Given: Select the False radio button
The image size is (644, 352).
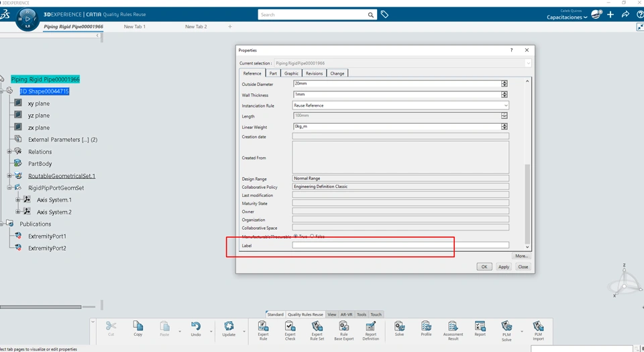Looking at the screenshot, I should (312, 236).
